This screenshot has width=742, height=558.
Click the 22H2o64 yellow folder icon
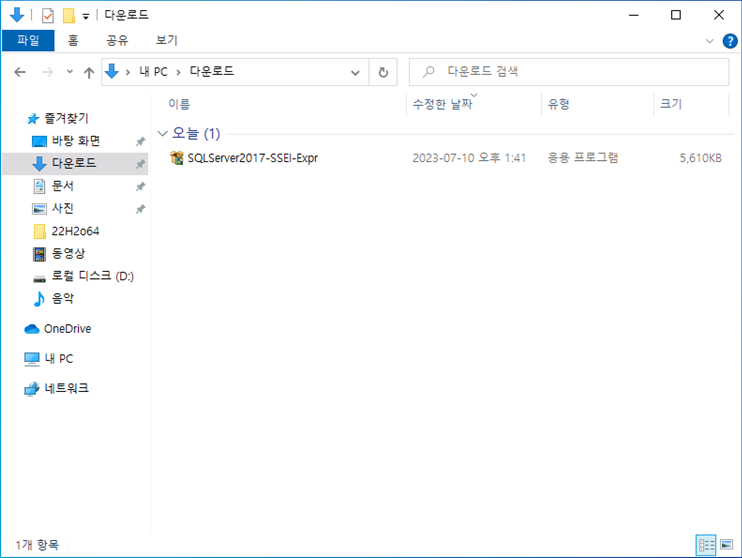pyautogui.click(x=40, y=231)
